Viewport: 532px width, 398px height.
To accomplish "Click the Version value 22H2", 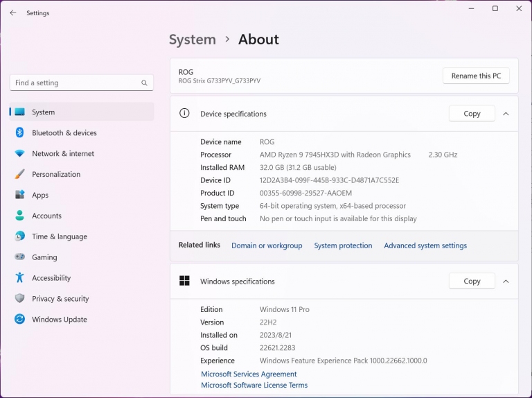I will [268, 322].
